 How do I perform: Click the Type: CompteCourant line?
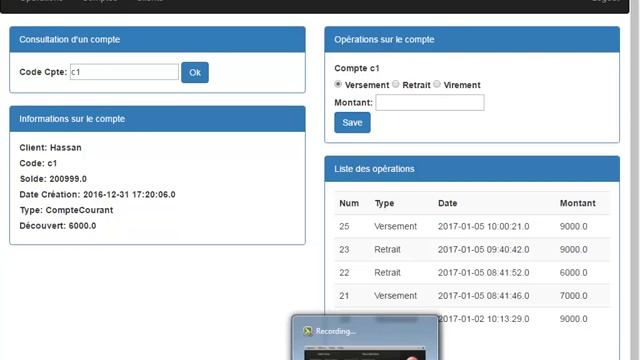[66, 210]
